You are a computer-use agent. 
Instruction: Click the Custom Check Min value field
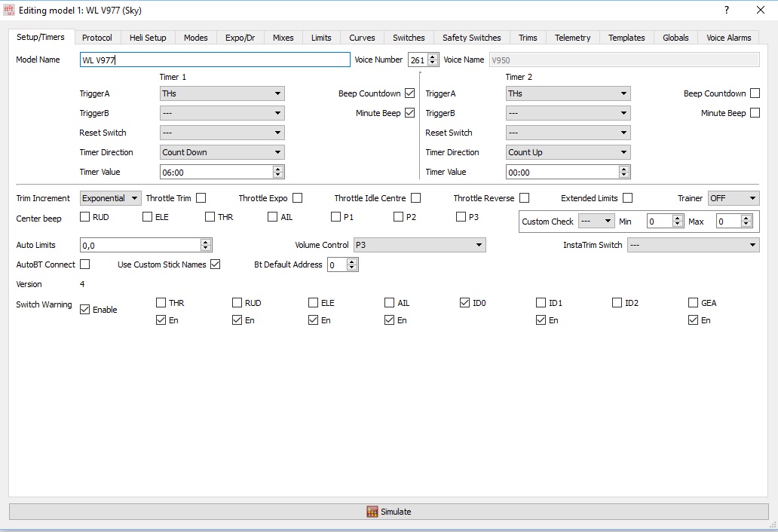pos(666,221)
